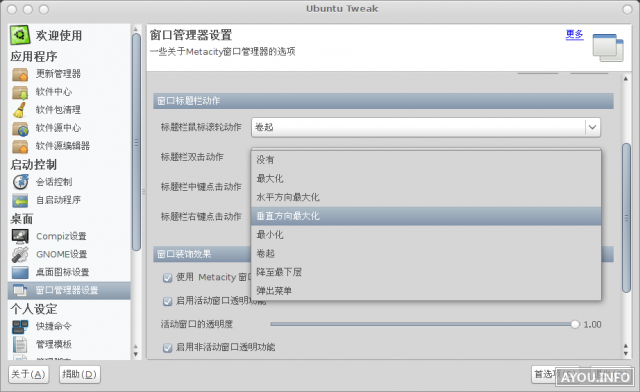The image size is (640, 392).
Task: Click the 卷起 combo box arrow
Action: pos(593,127)
